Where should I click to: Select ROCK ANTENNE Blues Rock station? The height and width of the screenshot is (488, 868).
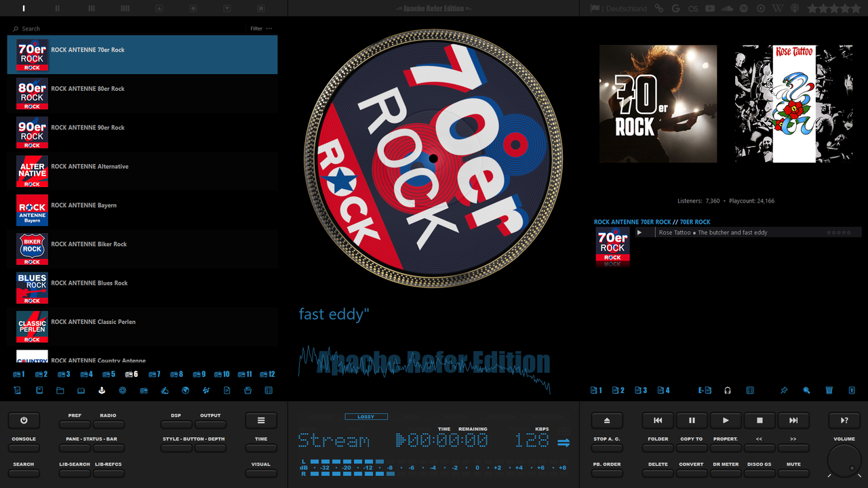(x=142, y=287)
